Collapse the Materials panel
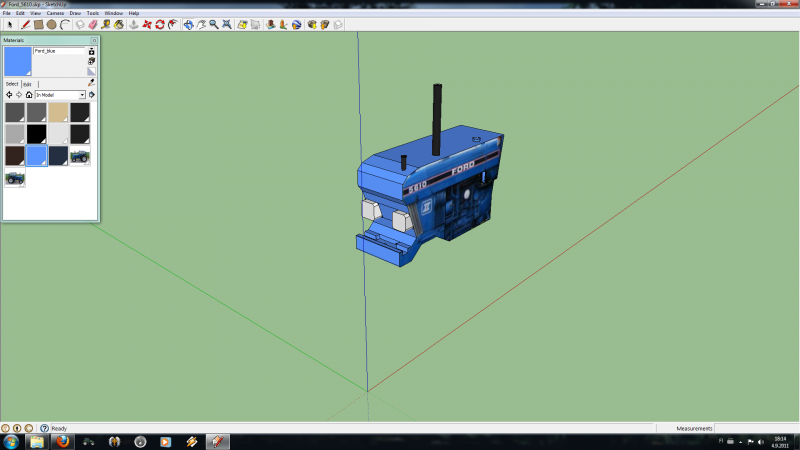Screen dimensions: 800x450 (x=94, y=40)
